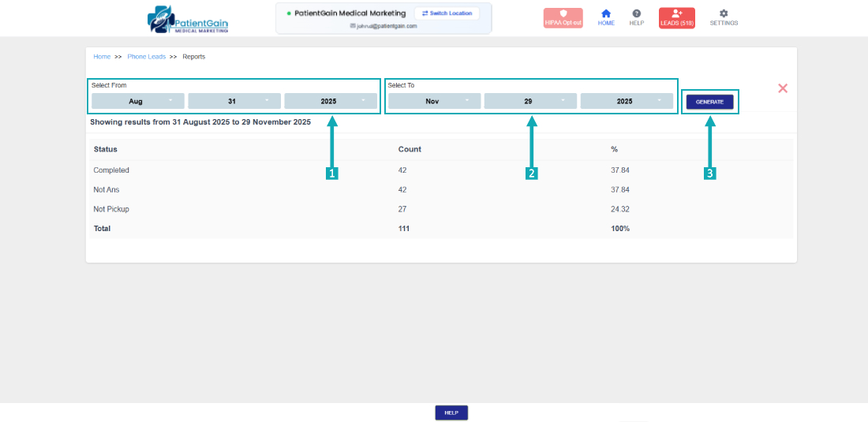
Task: Click the Status column header
Action: (x=105, y=149)
